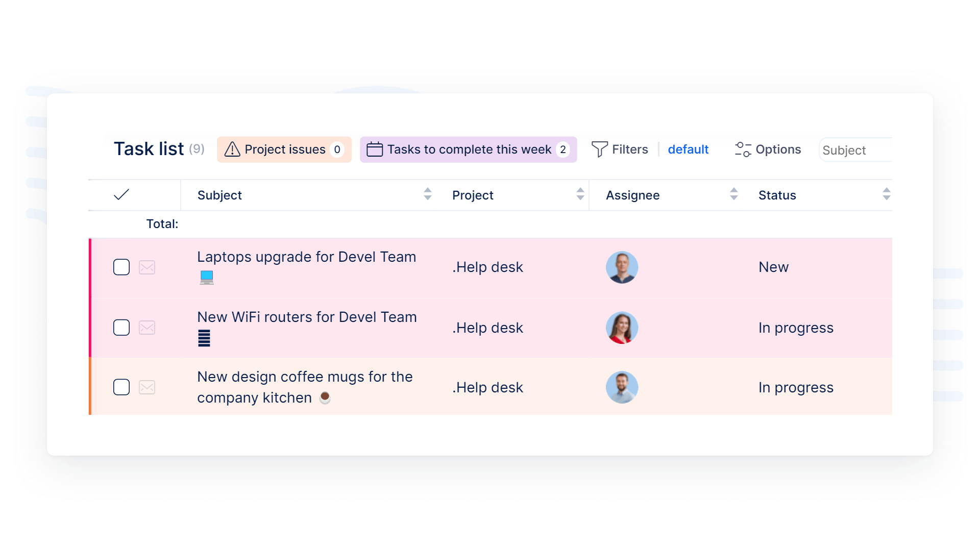Click the Subject search input field
Viewport: 980px width, 549px height.
coord(856,150)
